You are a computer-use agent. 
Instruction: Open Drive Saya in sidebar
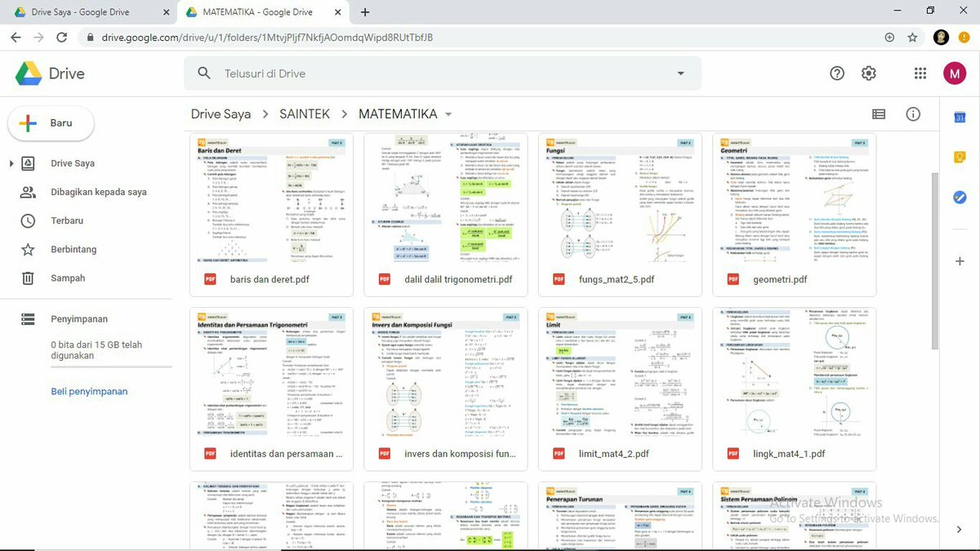73,163
